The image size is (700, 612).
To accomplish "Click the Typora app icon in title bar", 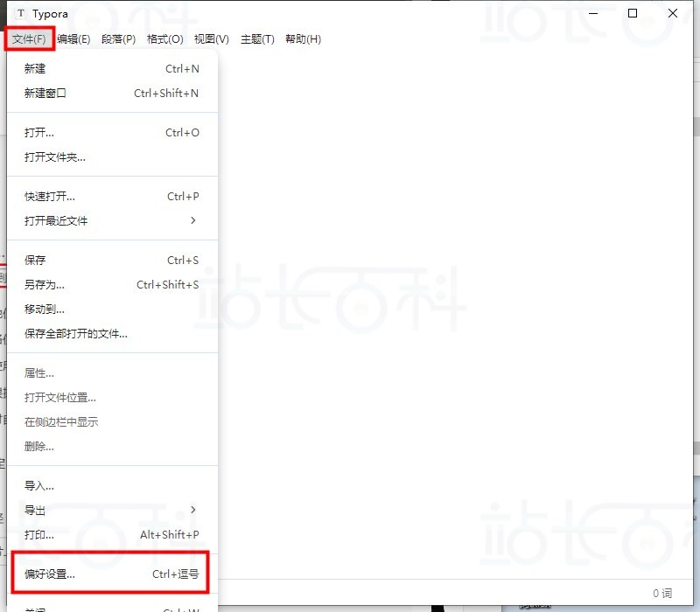I will tap(21, 14).
